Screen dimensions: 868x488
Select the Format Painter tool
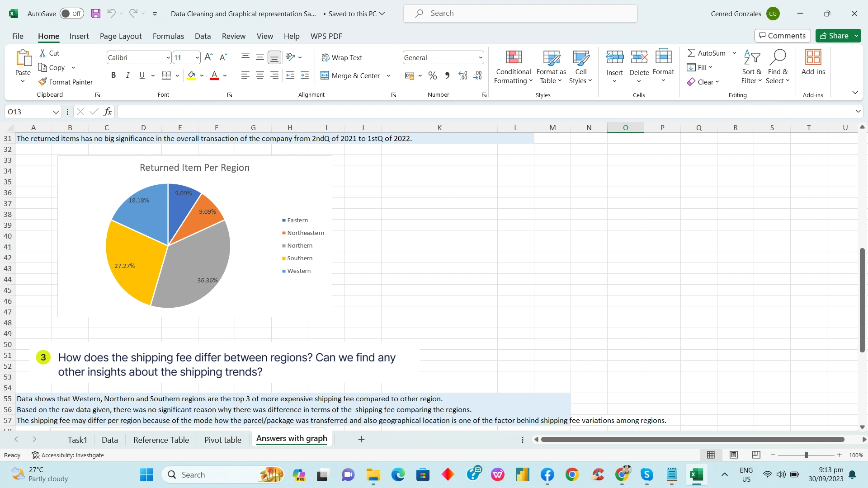point(66,82)
